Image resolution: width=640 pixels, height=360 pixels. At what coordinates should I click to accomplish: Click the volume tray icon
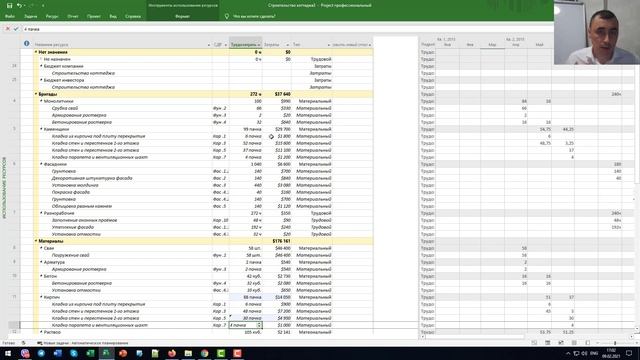click(584, 353)
